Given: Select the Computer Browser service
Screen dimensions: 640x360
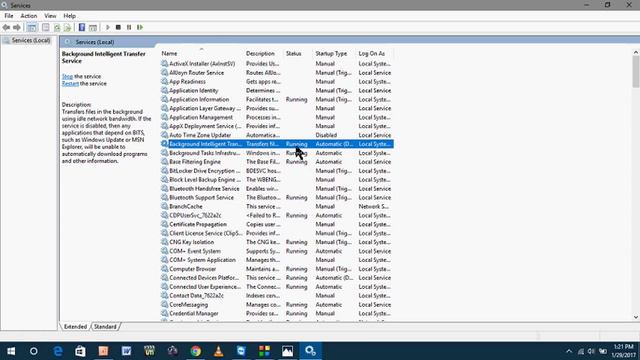Looking at the screenshot, I should (x=277, y=269).
